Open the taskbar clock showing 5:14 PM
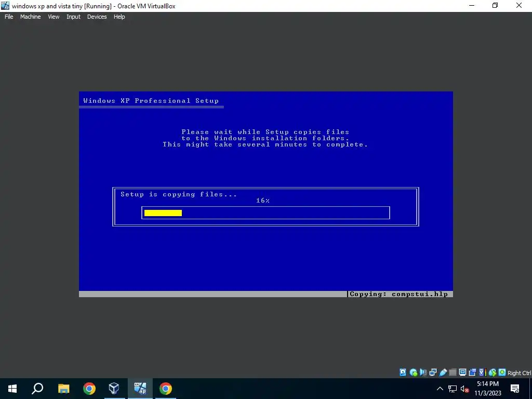This screenshot has width=532, height=399. (487, 389)
